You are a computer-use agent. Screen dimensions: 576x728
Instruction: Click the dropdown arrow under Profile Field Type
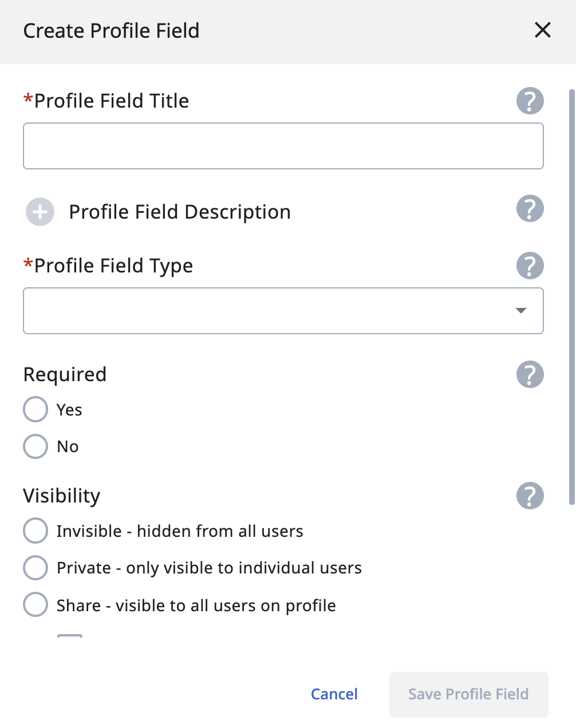[520, 311]
